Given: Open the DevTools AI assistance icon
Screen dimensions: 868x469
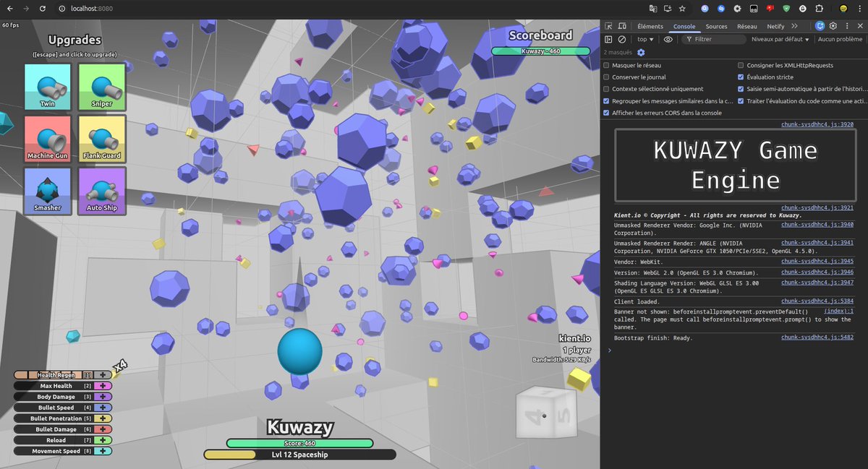Looking at the screenshot, I should pos(820,26).
